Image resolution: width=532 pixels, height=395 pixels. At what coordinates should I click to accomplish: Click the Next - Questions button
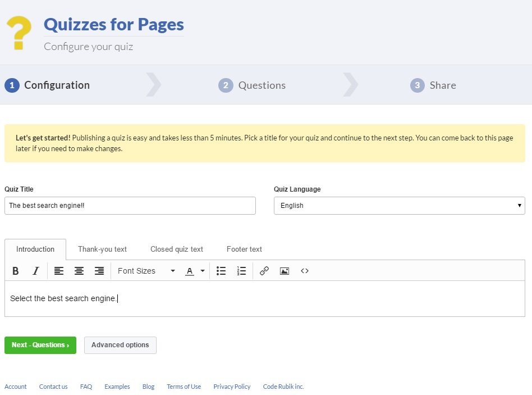(x=40, y=345)
